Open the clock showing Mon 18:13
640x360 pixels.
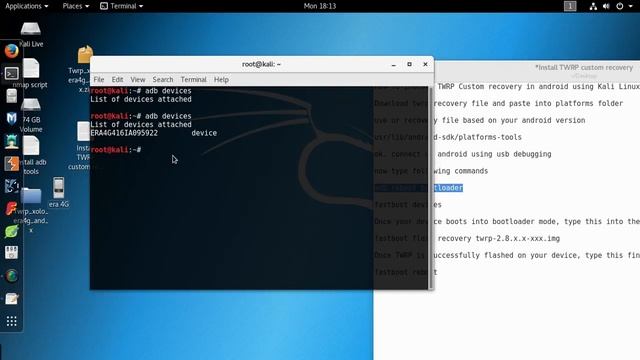coord(320,6)
